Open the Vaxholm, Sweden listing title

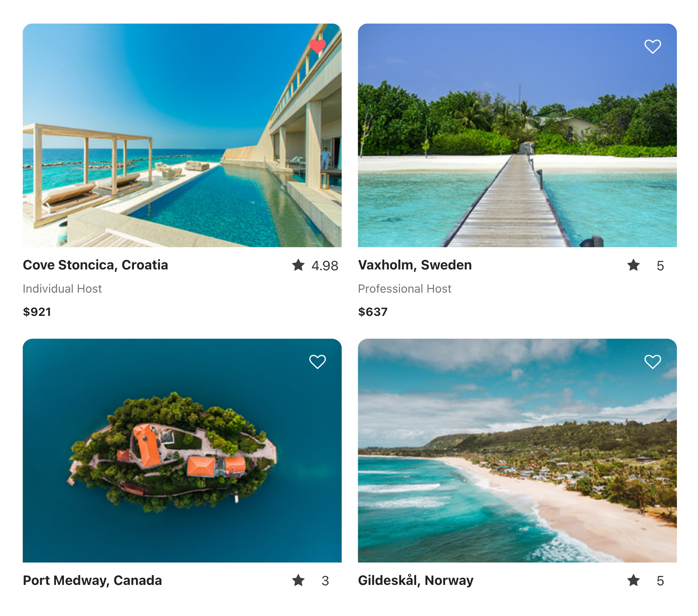(415, 265)
